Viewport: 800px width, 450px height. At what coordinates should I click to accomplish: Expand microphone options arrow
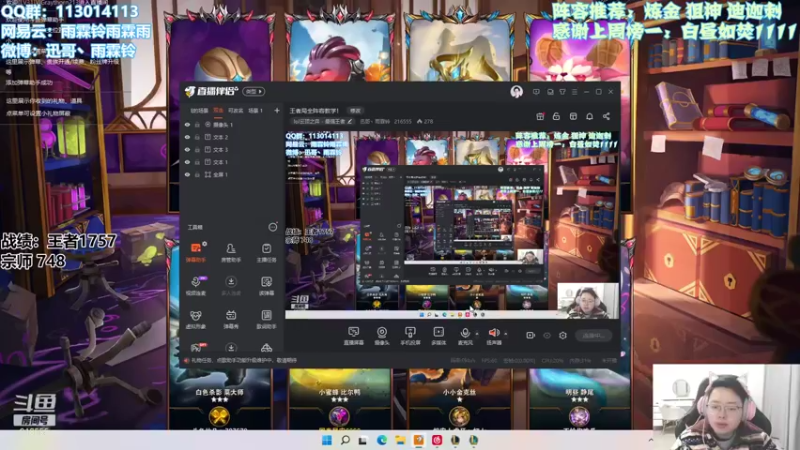(477, 334)
